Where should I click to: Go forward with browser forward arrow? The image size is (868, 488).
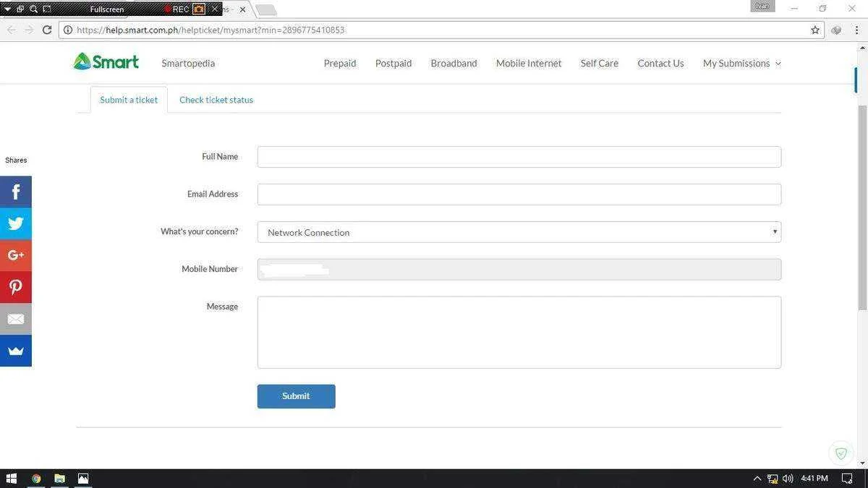(29, 30)
